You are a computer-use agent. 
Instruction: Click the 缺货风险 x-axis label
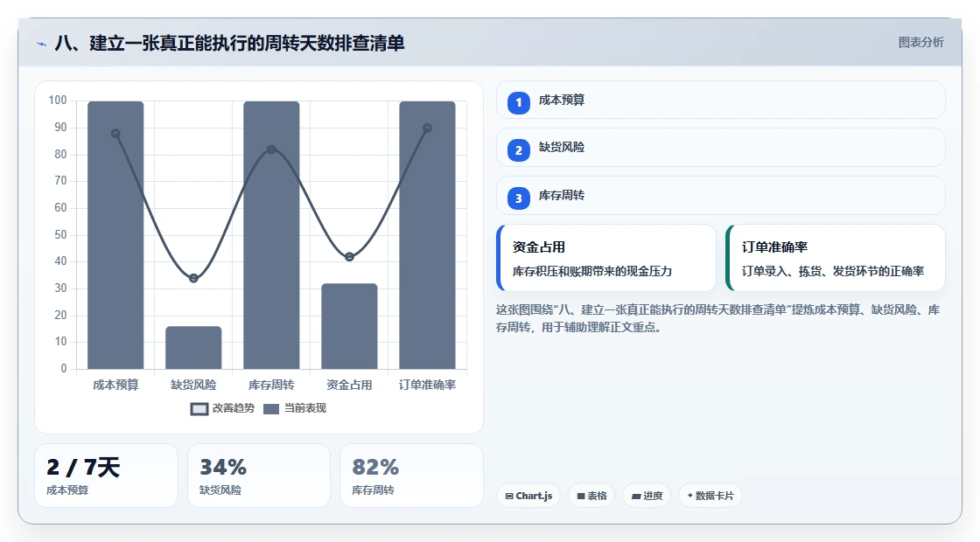(193, 386)
